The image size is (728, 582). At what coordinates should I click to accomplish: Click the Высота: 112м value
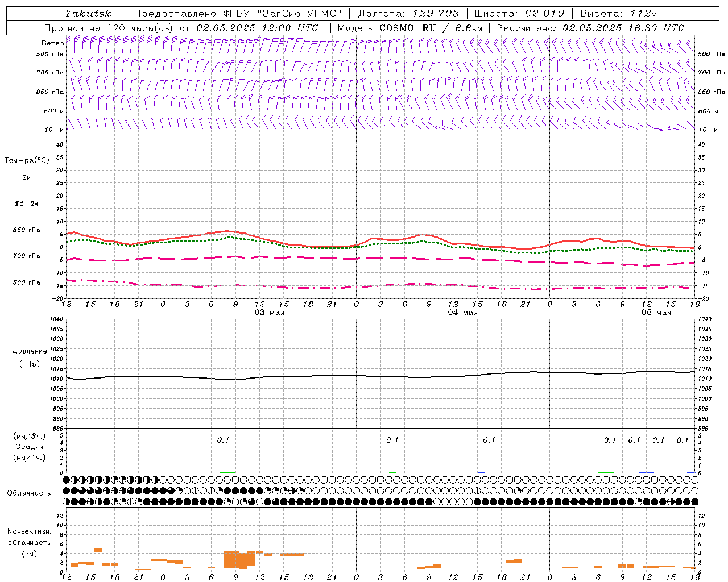(619, 14)
